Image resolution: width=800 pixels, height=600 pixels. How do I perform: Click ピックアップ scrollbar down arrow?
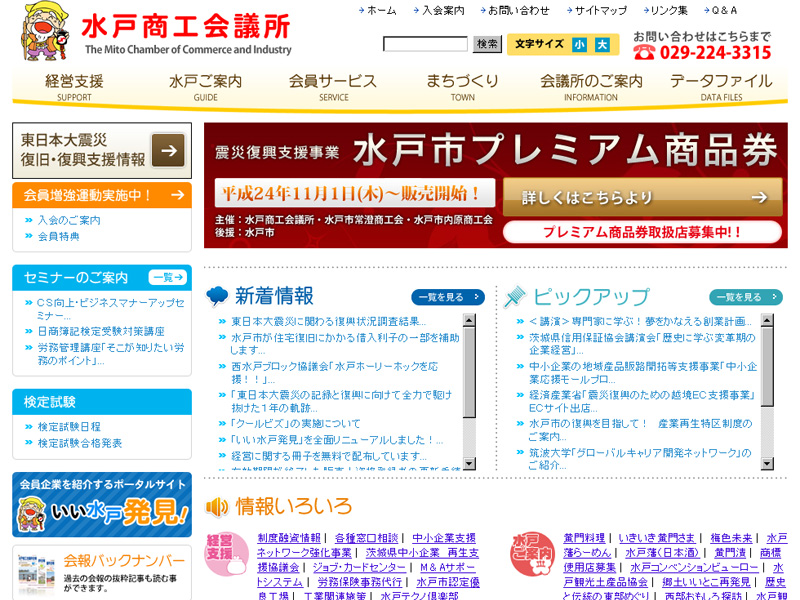pos(767,463)
